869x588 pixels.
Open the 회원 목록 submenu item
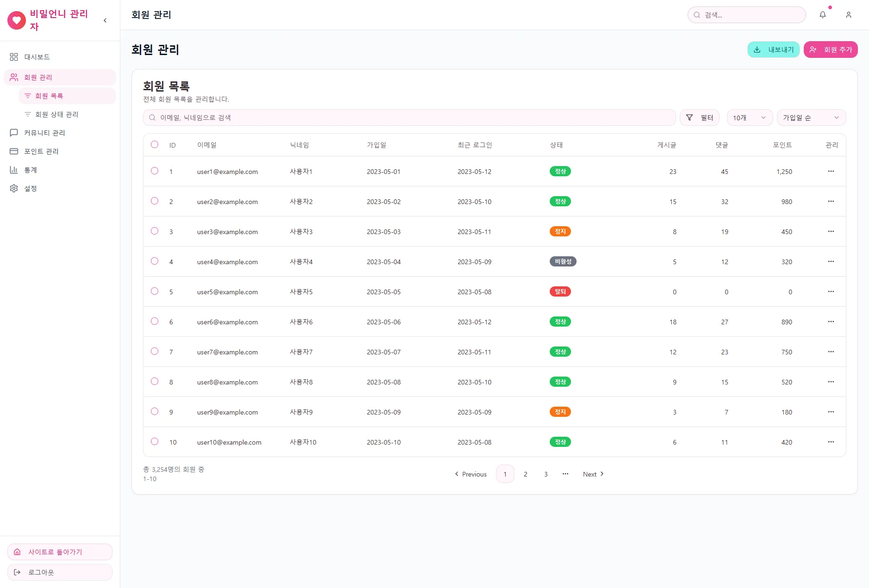(67, 96)
